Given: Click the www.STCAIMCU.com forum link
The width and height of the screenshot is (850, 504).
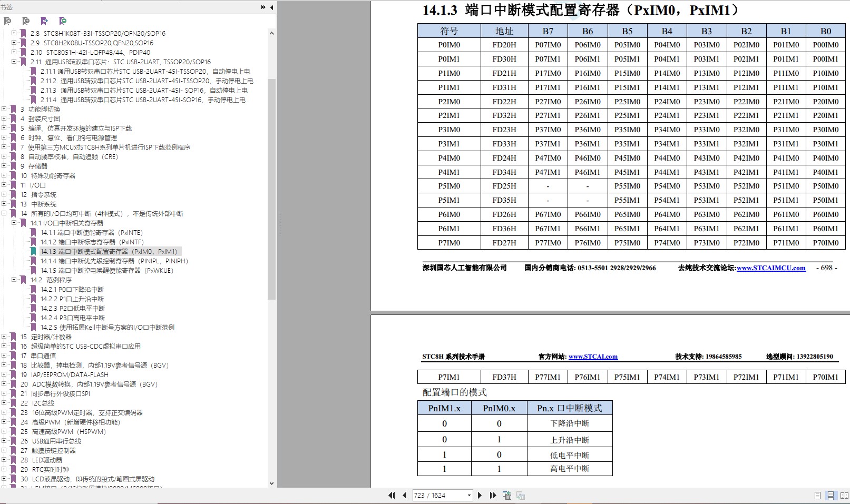Looking at the screenshot, I should [771, 268].
